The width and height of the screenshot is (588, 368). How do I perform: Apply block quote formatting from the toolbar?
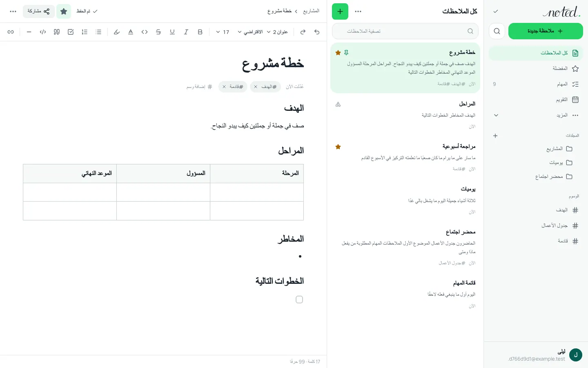tap(57, 32)
